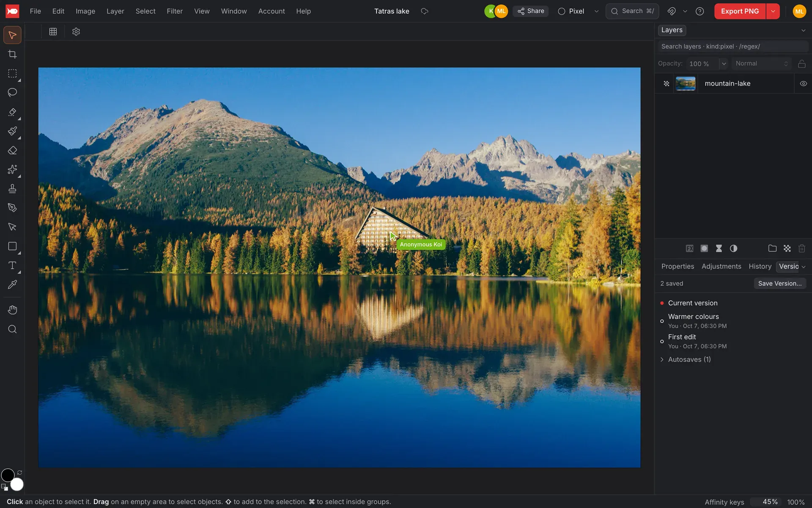
Task: Select the paint brush tool
Action: tap(12, 131)
